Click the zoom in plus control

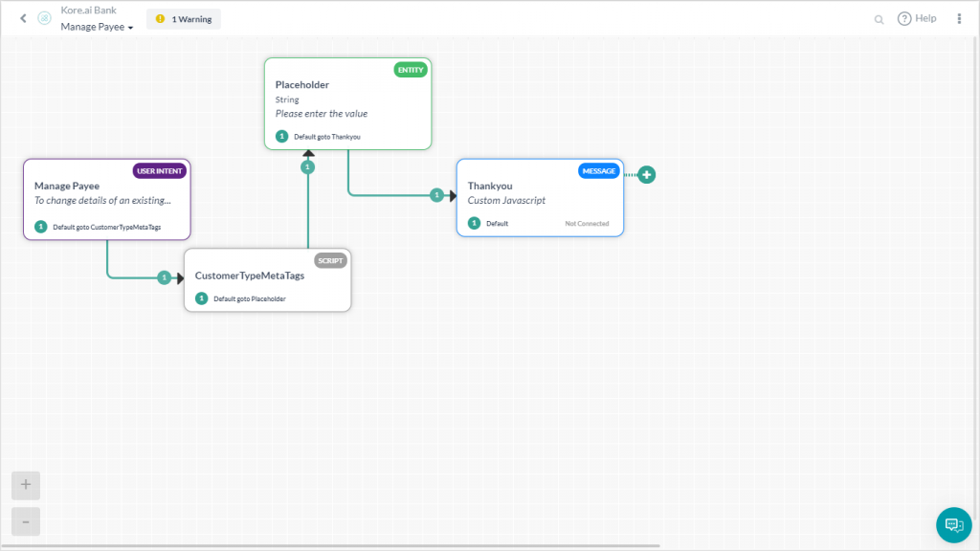[25, 485]
